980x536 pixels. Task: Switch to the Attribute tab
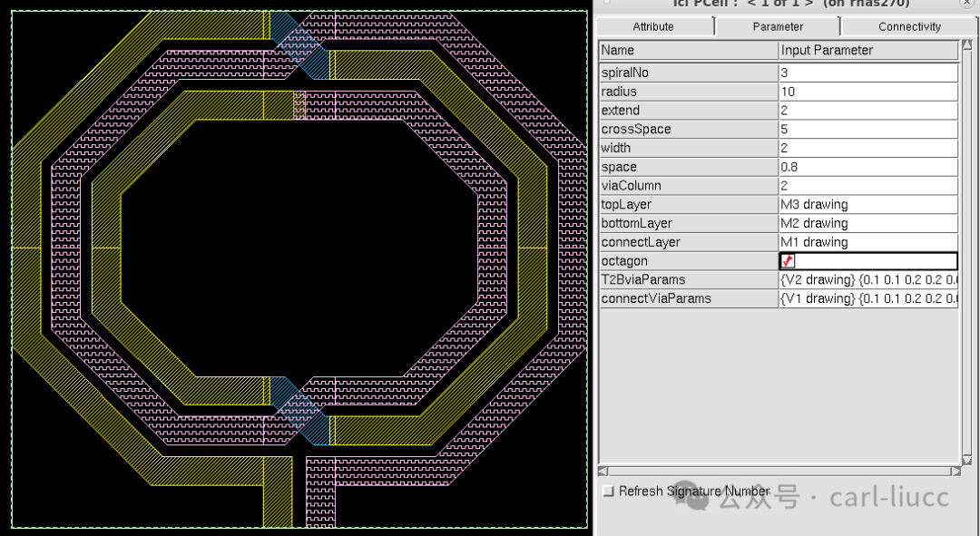tap(653, 26)
